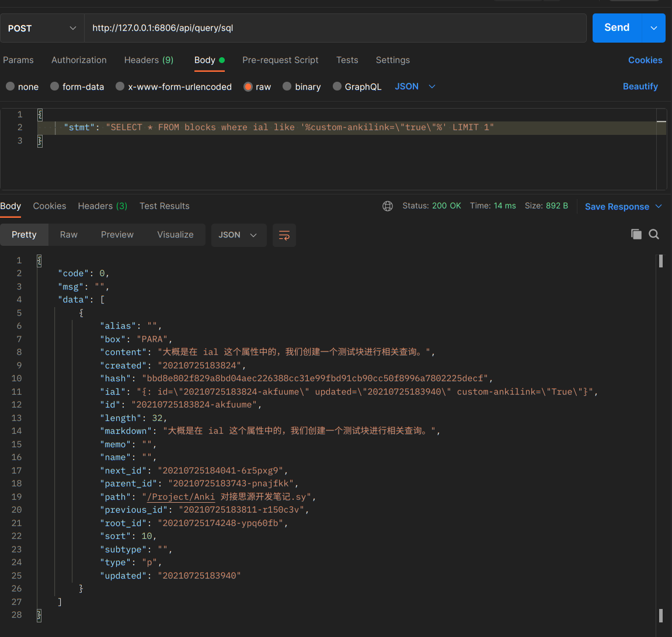Open the Save Response menu
This screenshot has height=637, width=672.
[x=623, y=207]
